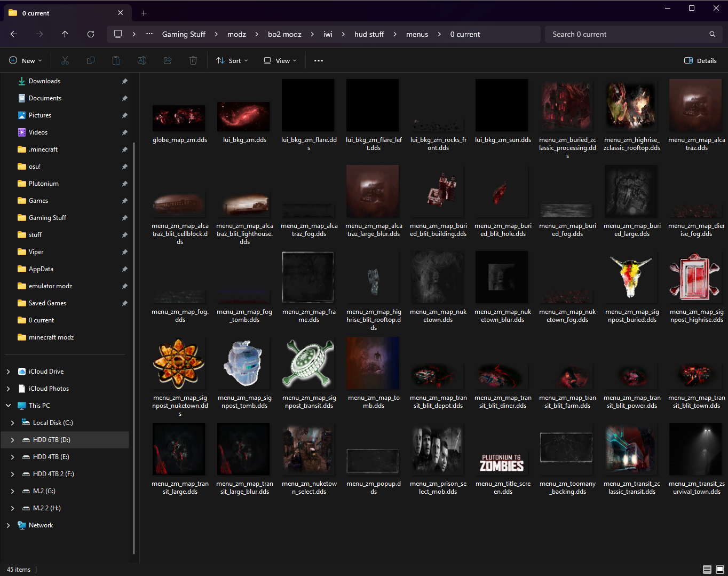Select globe_map_zm.dds file thumbnail
Image resolution: width=728 pixels, height=576 pixels.
click(x=179, y=117)
